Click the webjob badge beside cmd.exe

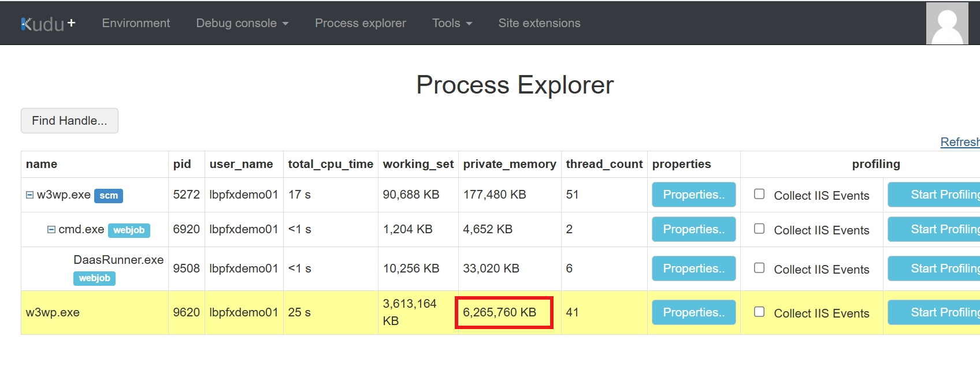[129, 230]
